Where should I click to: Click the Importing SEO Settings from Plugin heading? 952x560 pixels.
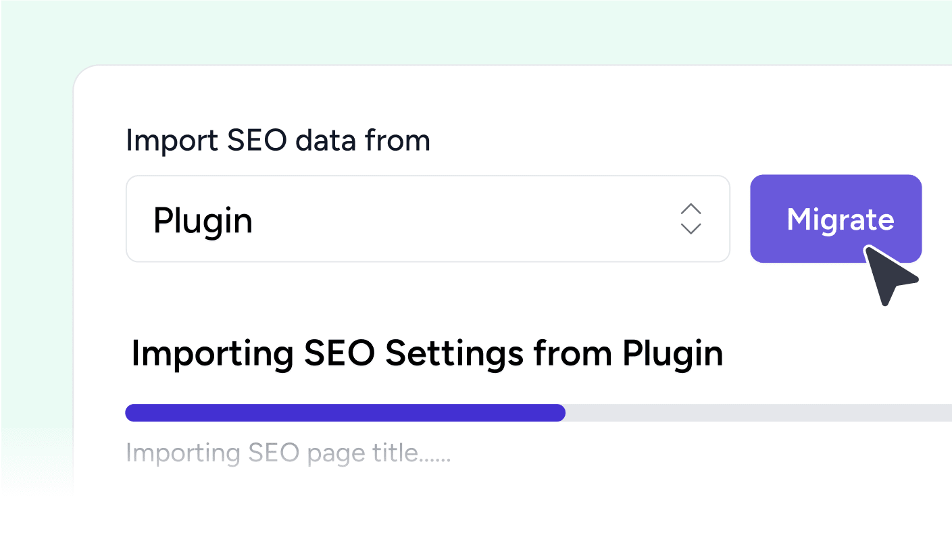[427, 353]
